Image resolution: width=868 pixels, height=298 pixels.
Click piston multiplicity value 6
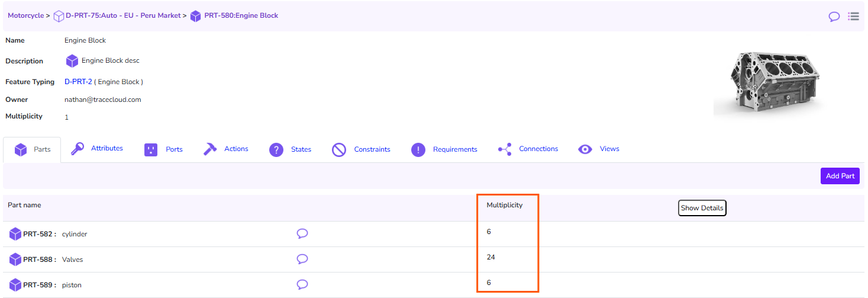point(489,283)
